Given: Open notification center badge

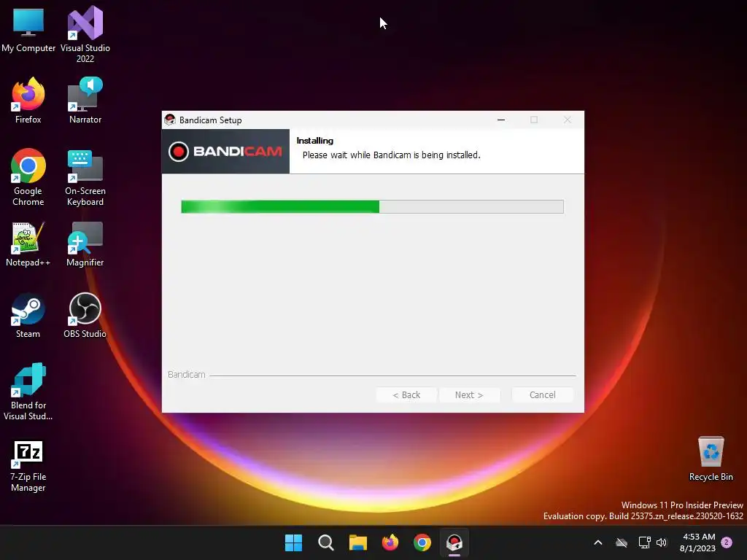Looking at the screenshot, I should (727, 542).
